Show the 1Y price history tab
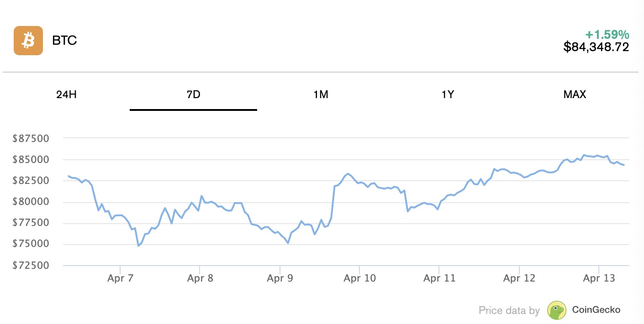 click(x=448, y=95)
